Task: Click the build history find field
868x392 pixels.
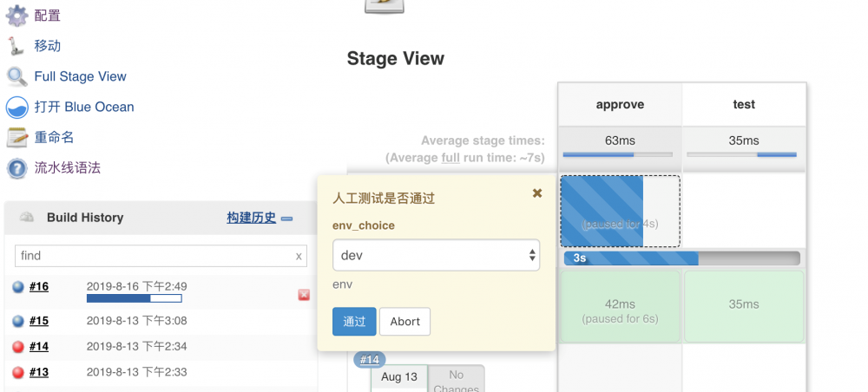Action: tap(153, 256)
